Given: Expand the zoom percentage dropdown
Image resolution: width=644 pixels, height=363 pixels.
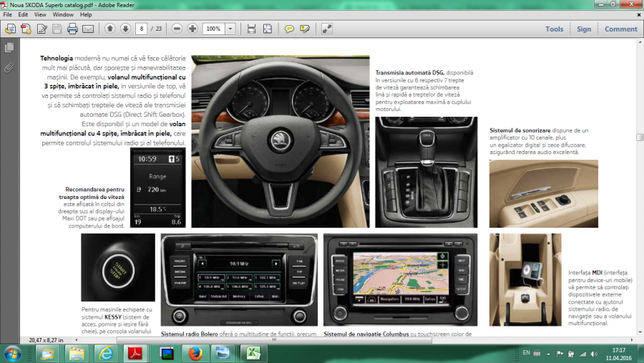Looking at the screenshot, I should coord(230,29).
